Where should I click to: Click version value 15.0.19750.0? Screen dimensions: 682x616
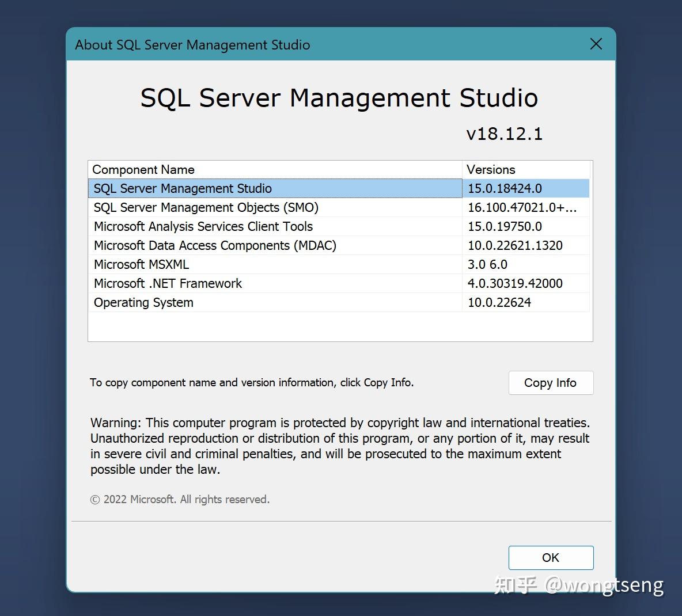[x=505, y=226]
